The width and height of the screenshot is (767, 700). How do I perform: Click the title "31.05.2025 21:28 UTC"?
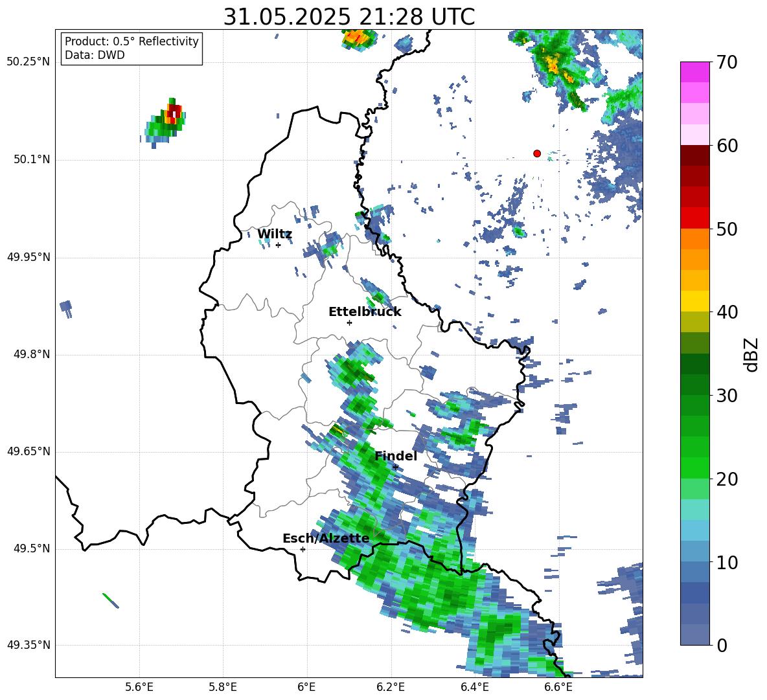[x=349, y=17]
